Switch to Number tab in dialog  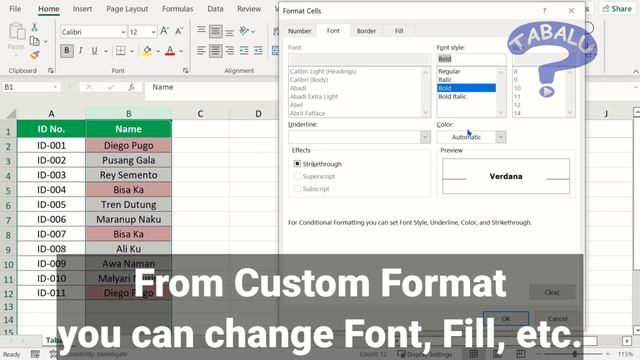(300, 31)
